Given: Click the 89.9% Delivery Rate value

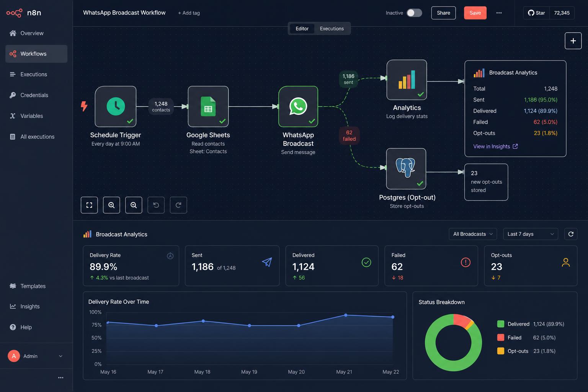Looking at the screenshot, I should 103,266.
